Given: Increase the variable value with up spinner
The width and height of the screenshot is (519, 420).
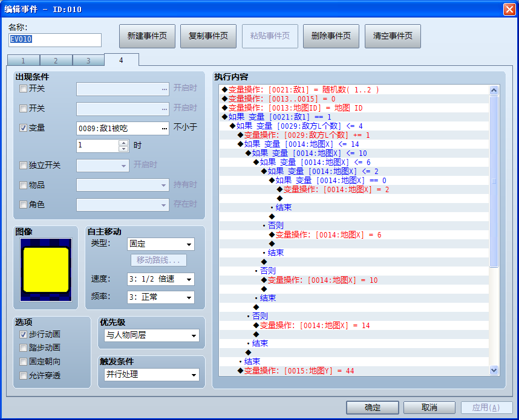Looking at the screenshot, I should 123,143.
